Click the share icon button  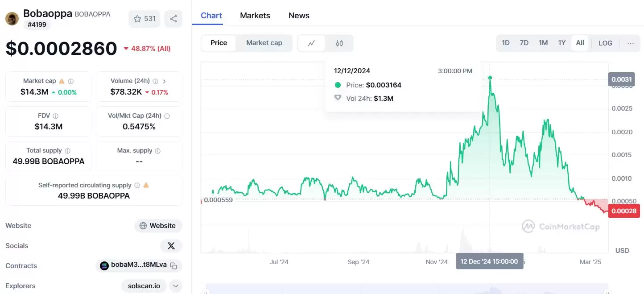pos(173,19)
